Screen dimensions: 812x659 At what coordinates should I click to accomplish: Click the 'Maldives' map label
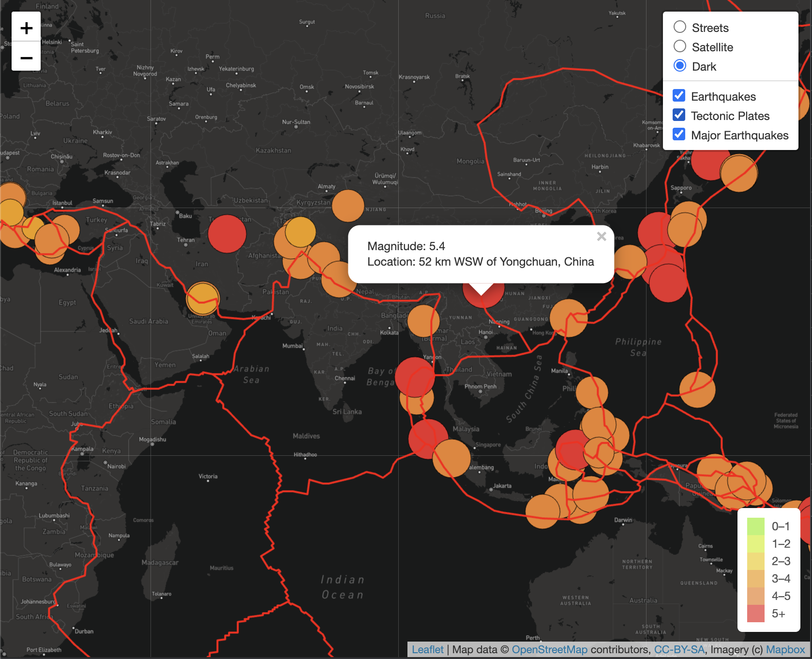(306, 436)
